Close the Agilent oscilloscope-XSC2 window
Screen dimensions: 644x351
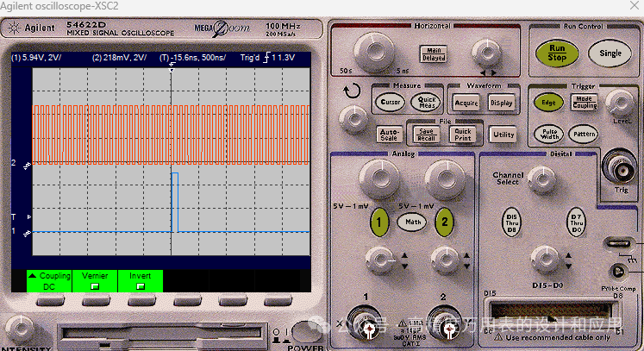[x=635, y=5]
